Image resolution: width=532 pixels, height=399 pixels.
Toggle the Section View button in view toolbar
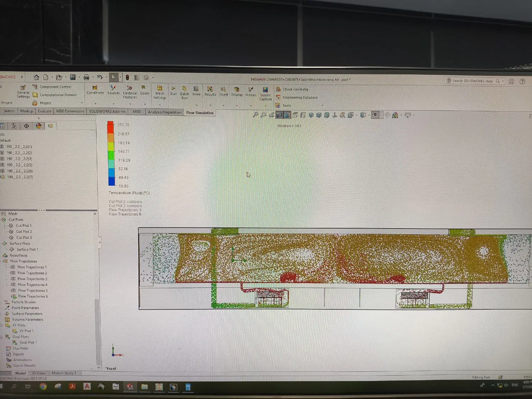279,115
